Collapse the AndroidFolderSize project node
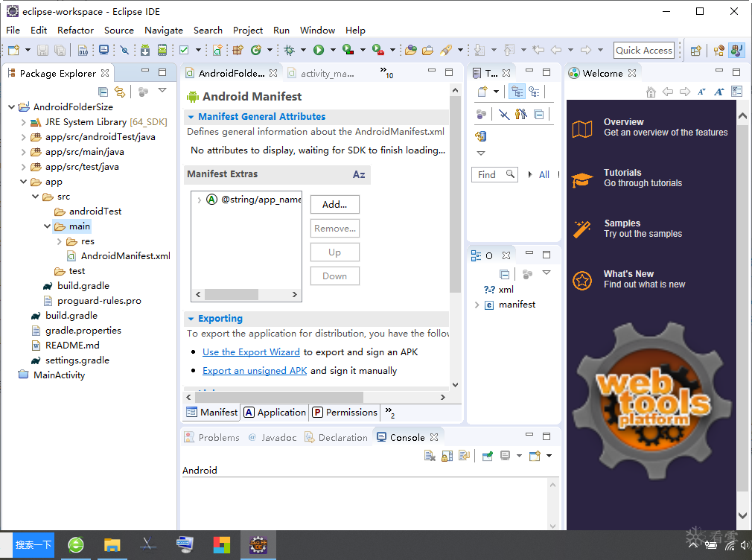The image size is (752, 560). [x=11, y=107]
